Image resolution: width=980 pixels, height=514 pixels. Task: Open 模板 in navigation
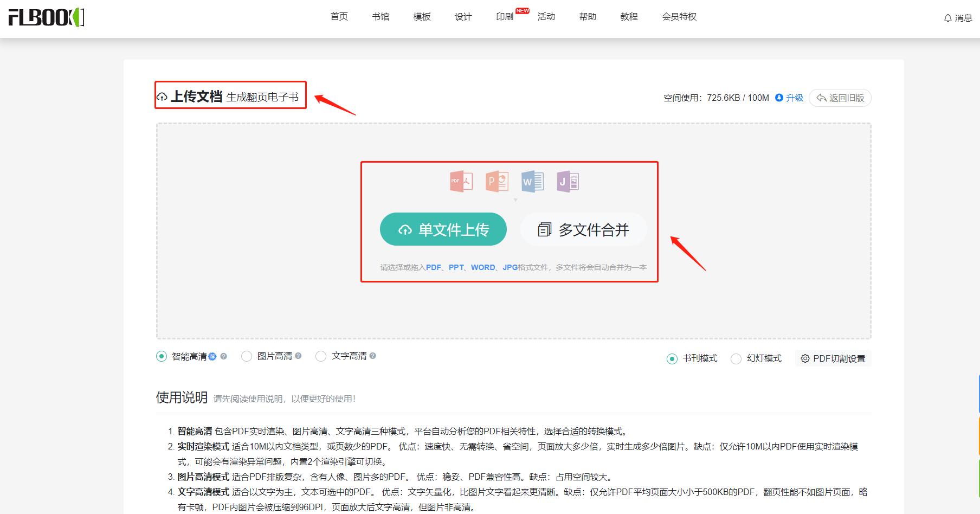(x=422, y=17)
